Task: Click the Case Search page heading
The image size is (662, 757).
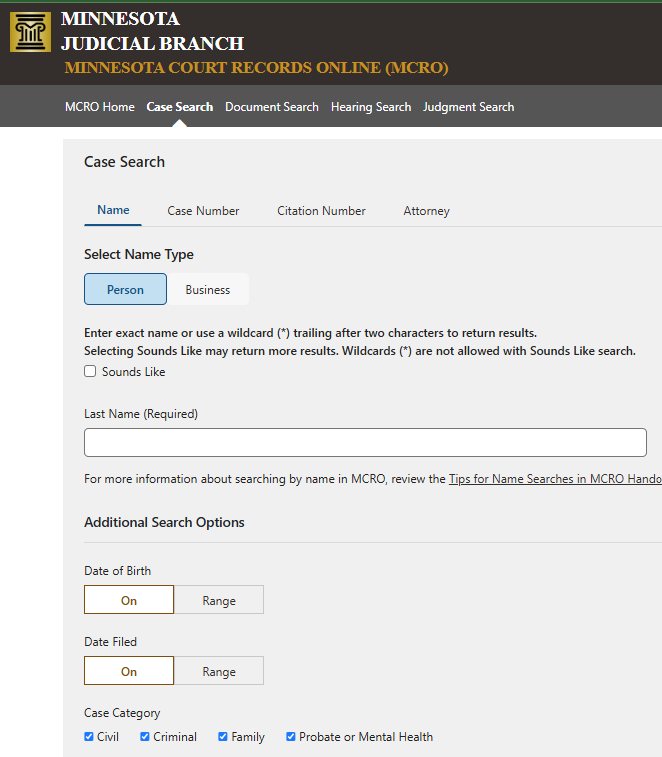Action: [x=125, y=162]
